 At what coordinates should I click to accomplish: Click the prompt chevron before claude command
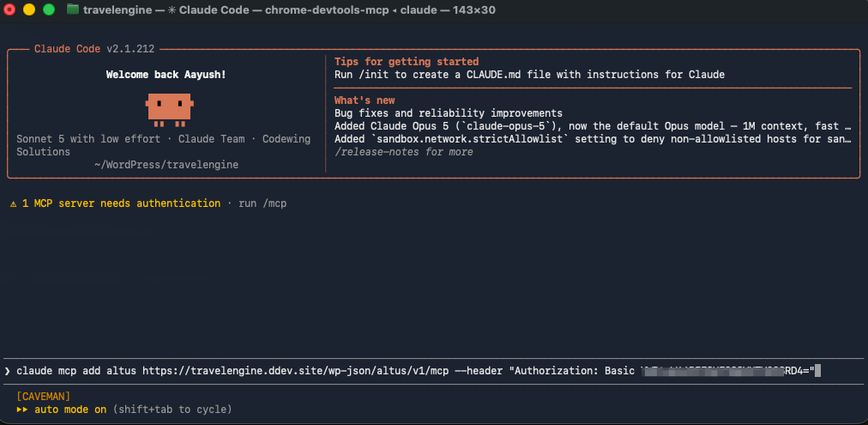7,371
